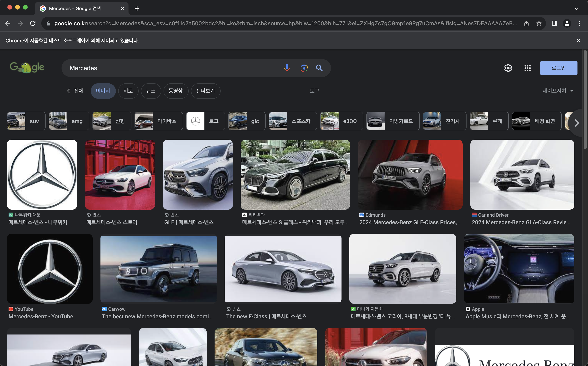Open Chrome side panel icon
Screen dimensions: 588x366
coord(554,24)
